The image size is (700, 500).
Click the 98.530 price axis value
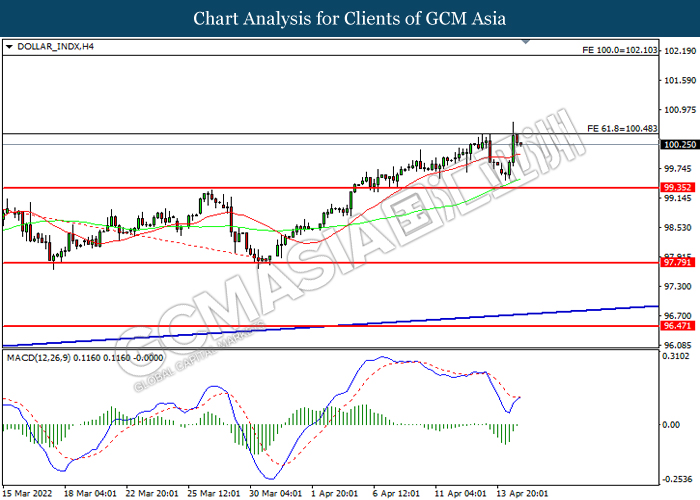678,228
